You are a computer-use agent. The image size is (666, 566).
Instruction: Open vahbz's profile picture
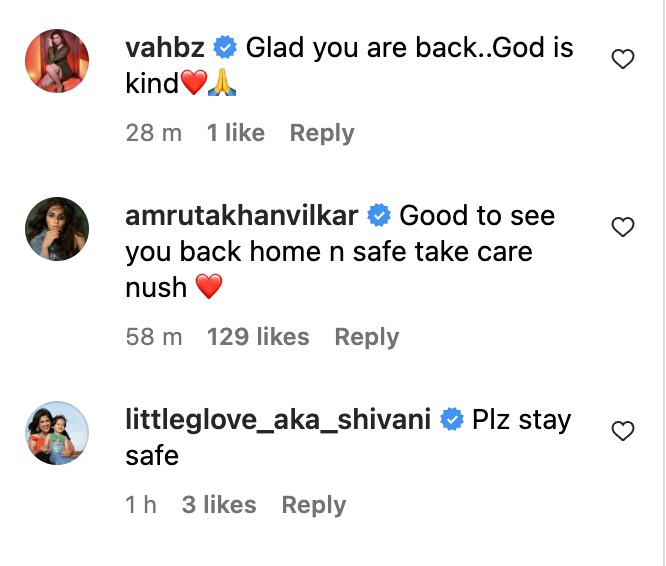pos(57,61)
